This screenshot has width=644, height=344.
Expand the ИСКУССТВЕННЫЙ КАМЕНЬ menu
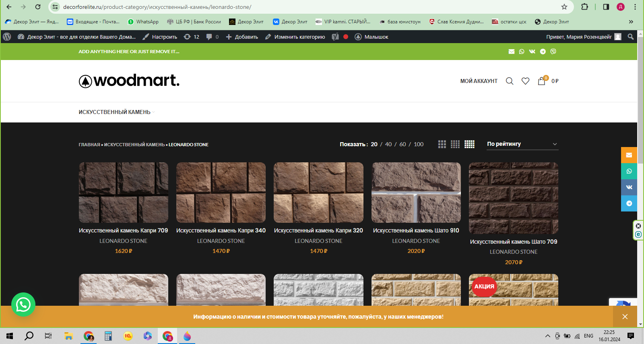coord(117,112)
